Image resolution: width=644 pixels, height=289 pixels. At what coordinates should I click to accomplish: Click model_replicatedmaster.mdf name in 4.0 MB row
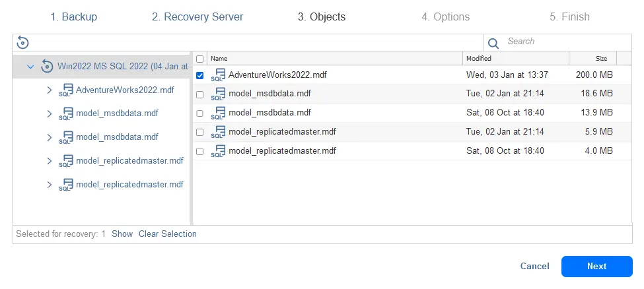[x=282, y=151]
